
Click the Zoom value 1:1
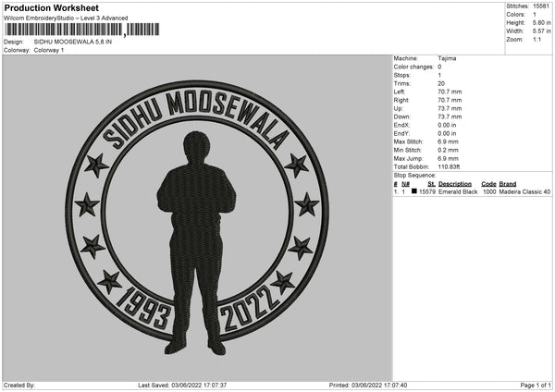pyautogui.click(x=536, y=39)
